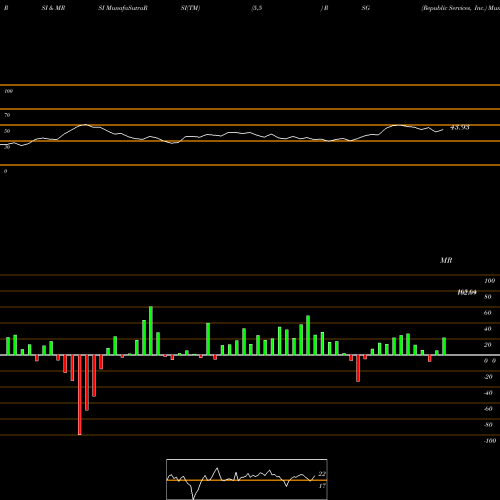Screen dimensions: 500x500
Task: Click the RSI axis label 70
Action: pyautogui.click(x=7, y=115)
